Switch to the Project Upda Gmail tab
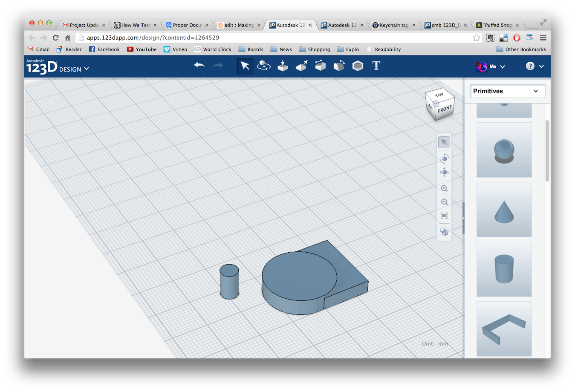 click(x=83, y=25)
